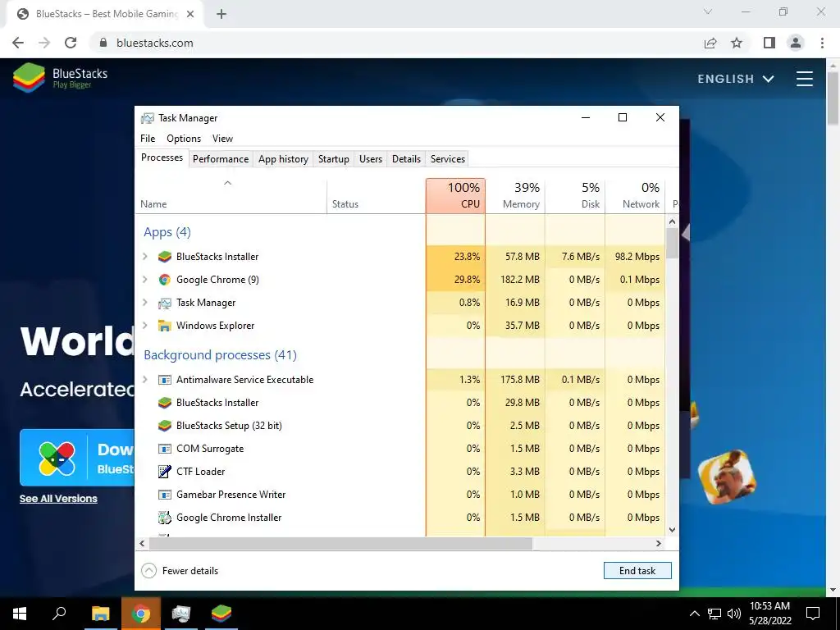Click the BlueStacks Installer app icon in Apps list
The width and height of the screenshot is (840, 630).
point(164,257)
